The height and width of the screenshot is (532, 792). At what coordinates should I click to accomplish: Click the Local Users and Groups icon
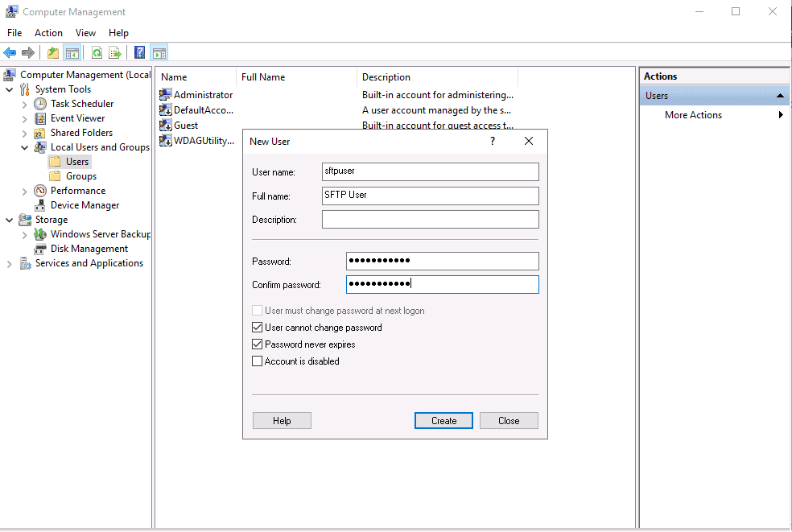click(40, 147)
